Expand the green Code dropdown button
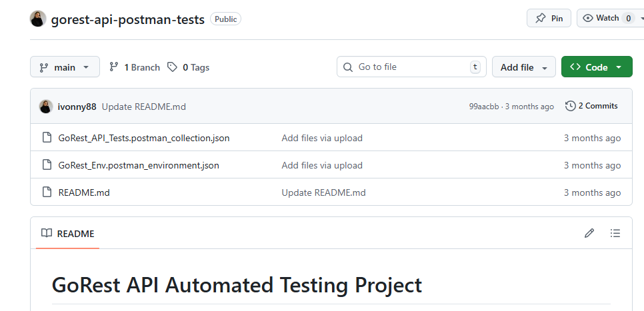Viewport: 644px width, 311px height. click(x=597, y=67)
